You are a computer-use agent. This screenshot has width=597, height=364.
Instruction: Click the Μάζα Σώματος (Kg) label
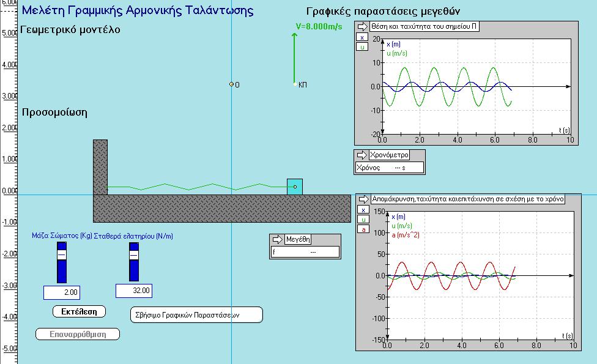(x=62, y=236)
